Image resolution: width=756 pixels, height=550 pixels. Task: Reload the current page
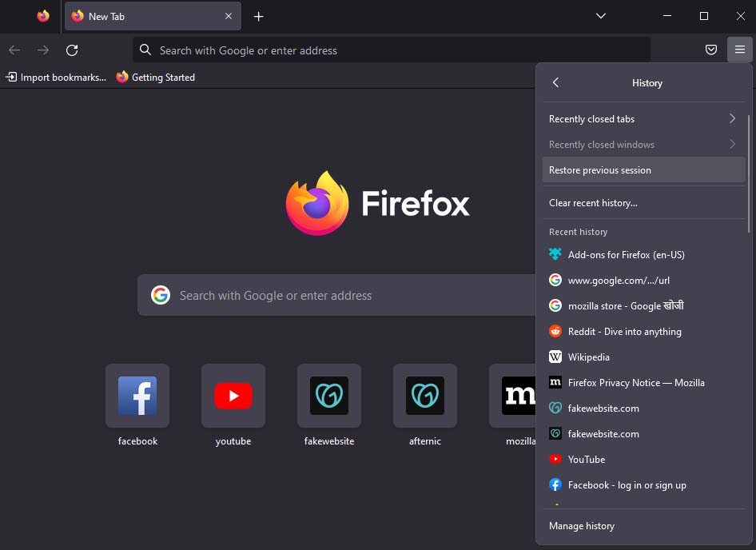coord(72,50)
